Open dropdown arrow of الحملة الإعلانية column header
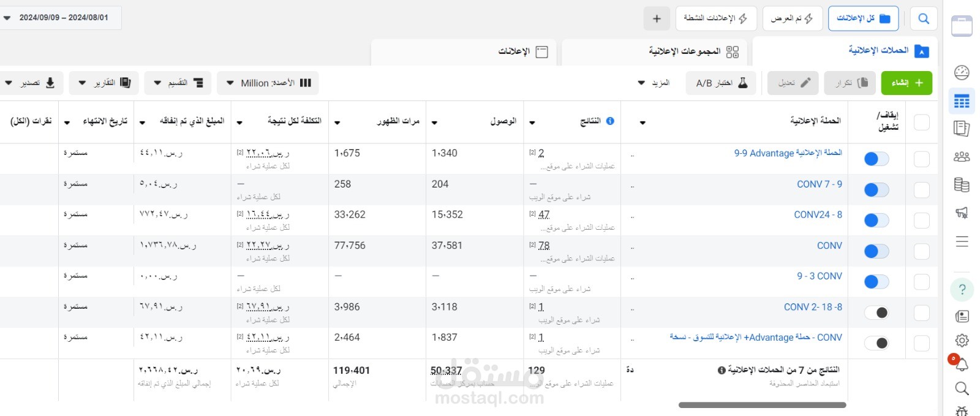 tap(643, 123)
